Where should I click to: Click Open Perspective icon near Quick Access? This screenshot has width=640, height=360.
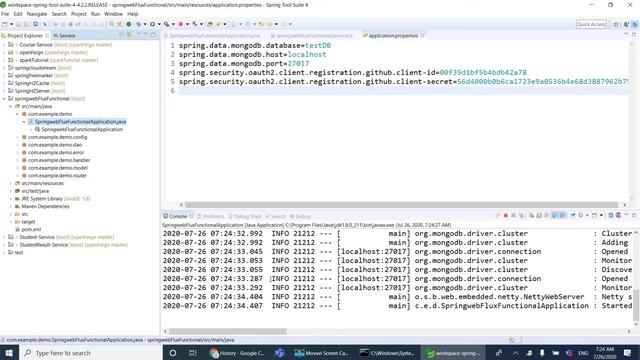click(616, 24)
